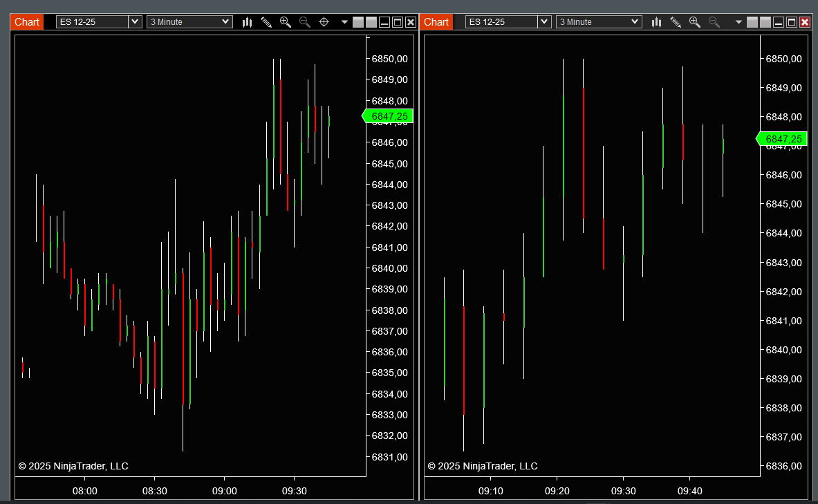Screen dimensions: 818x504
Task: Activate zoom in on left chart
Action: (x=285, y=22)
